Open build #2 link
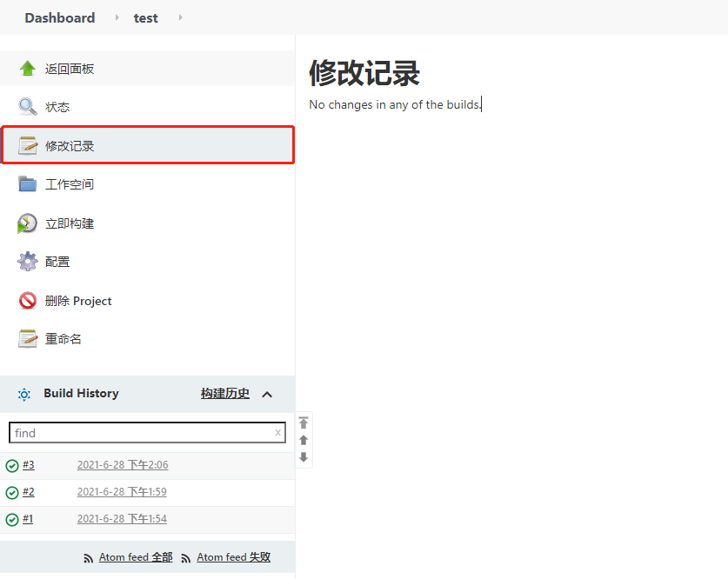The width and height of the screenshot is (728, 579). [29, 492]
